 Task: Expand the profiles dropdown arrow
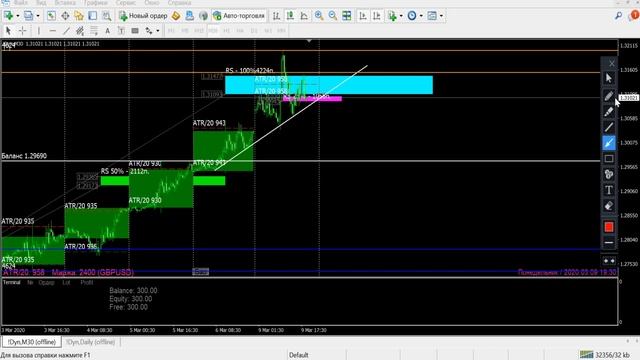pyautogui.click(x=38, y=16)
